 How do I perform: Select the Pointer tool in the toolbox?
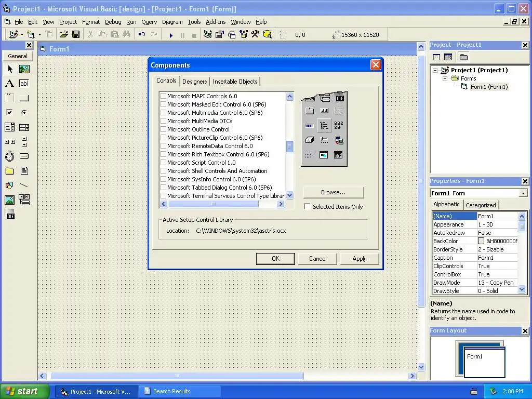[x=10, y=69]
